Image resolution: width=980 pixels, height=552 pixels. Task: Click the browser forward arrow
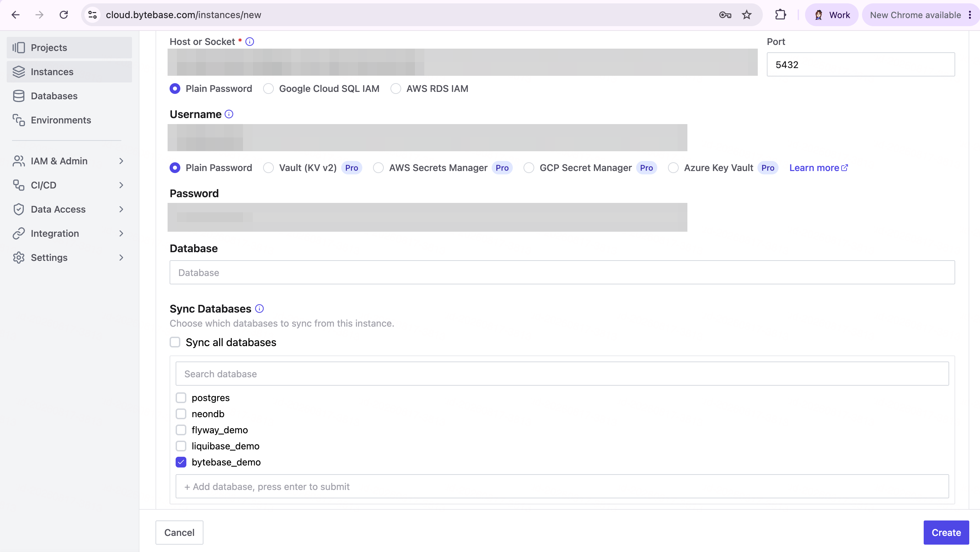click(40, 15)
